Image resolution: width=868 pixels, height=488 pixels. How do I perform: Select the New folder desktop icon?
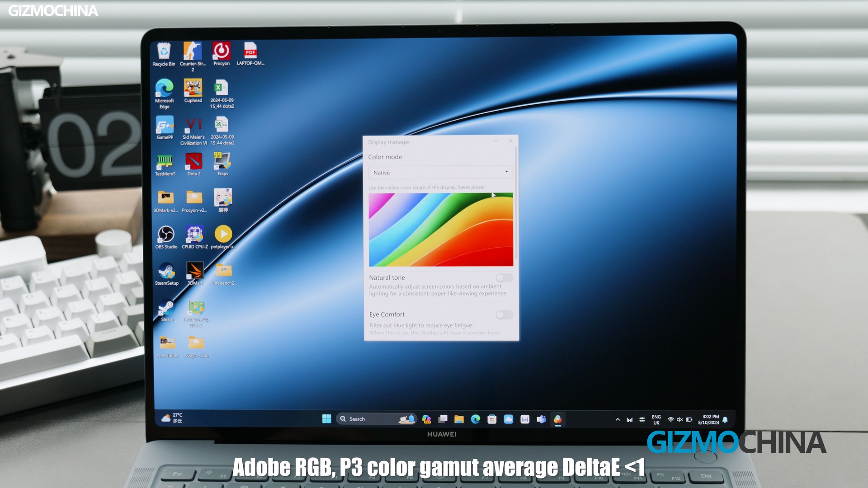tap(168, 347)
